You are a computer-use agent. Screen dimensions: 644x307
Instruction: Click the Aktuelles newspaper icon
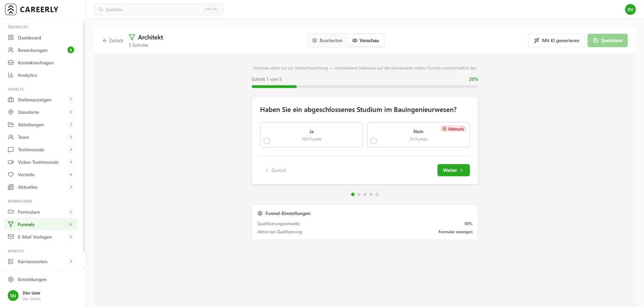point(11,187)
